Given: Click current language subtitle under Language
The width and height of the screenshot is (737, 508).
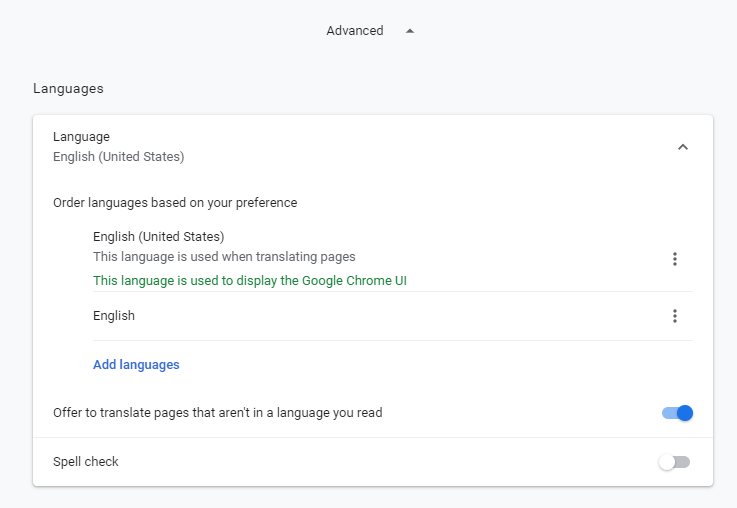Looking at the screenshot, I should [x=118, y=157].
